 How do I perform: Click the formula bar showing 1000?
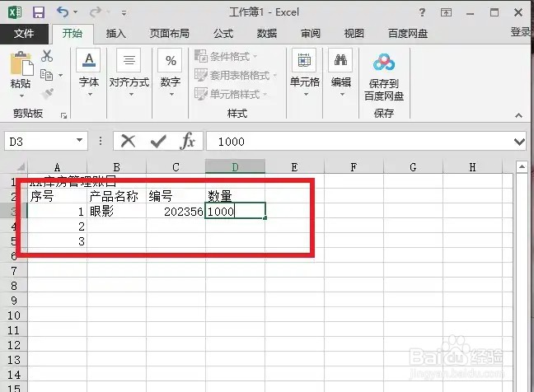click(359, 141)
